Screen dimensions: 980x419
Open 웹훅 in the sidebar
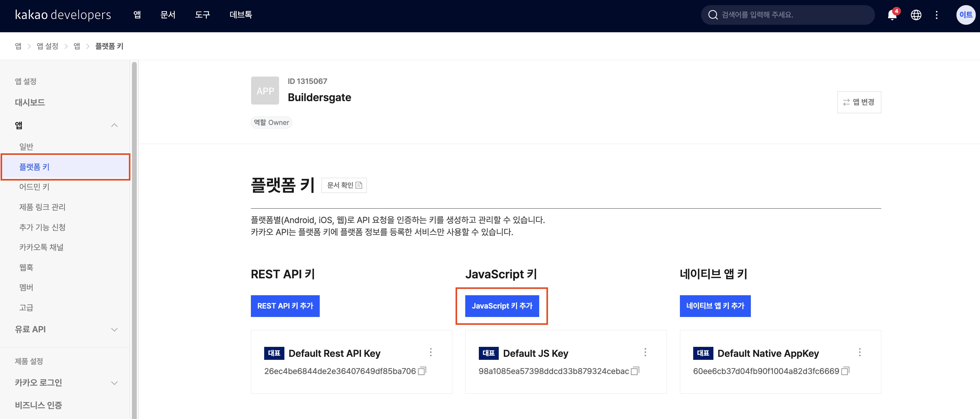[26, 267]
